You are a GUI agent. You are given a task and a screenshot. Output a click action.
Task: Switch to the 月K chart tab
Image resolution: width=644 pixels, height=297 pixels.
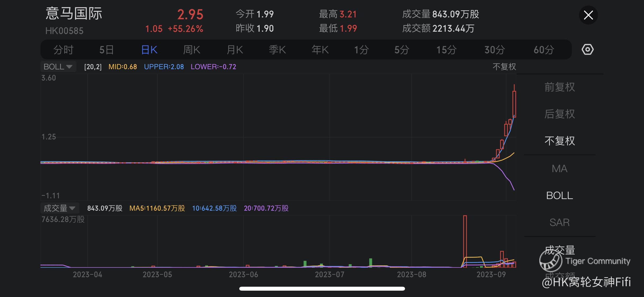coord(235,50)
